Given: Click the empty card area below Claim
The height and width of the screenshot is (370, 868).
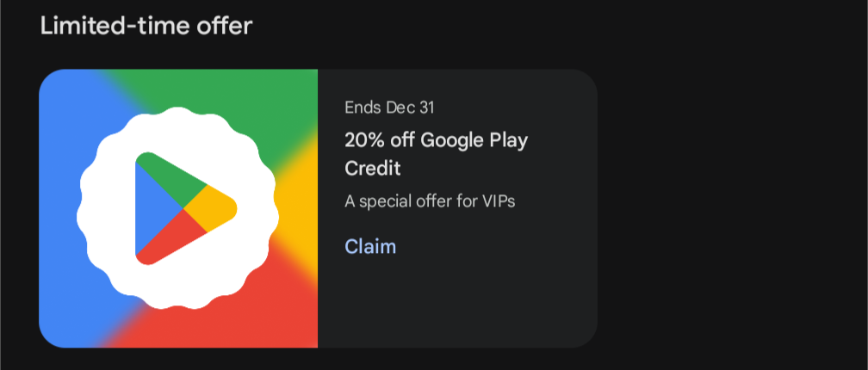Looking at the screenshot, I should (x=457, y=303).
